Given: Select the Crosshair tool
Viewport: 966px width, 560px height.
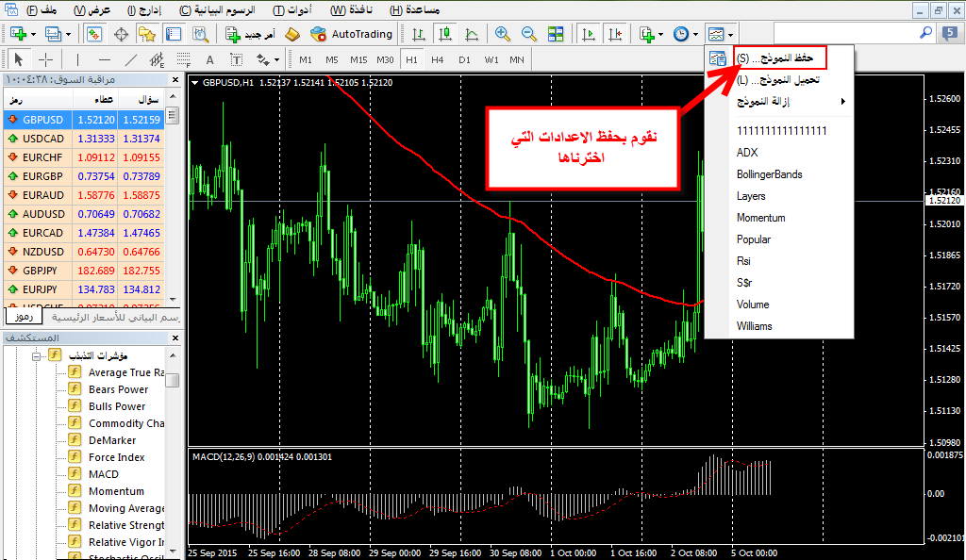Looking at the screenshot, I should pos(45,59).
